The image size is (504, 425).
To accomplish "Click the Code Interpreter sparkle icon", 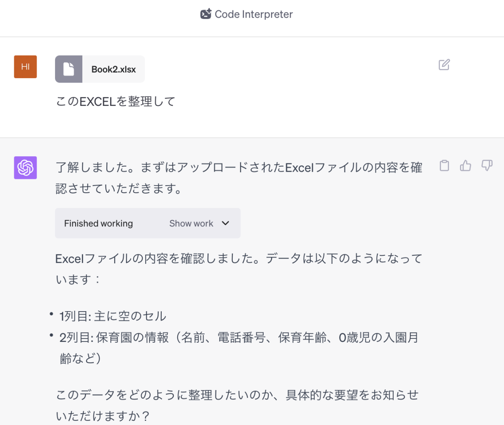I will (206, 14).
